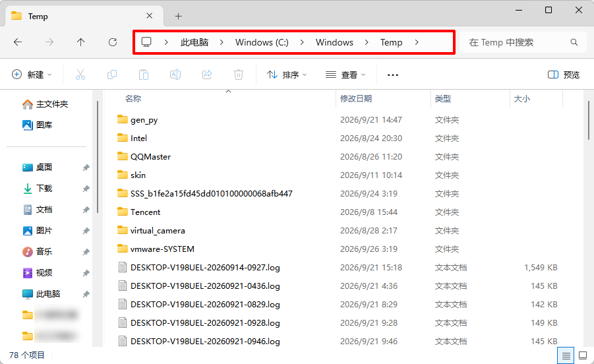Select the Temp tab
Viewport: 594px width, 364px height.
pyautogui.click(x=84, y=16)
